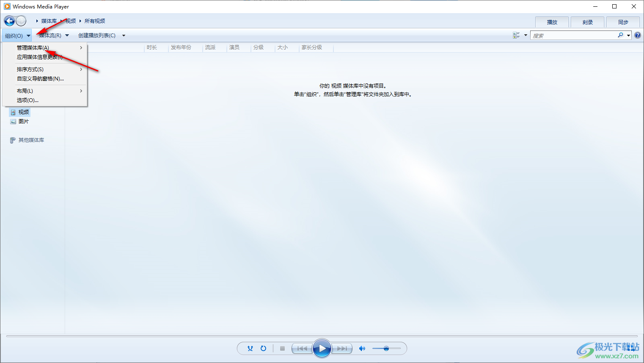Adjust the volume slider handle
The image size is (644, 363).
click(x=386, y=349)
